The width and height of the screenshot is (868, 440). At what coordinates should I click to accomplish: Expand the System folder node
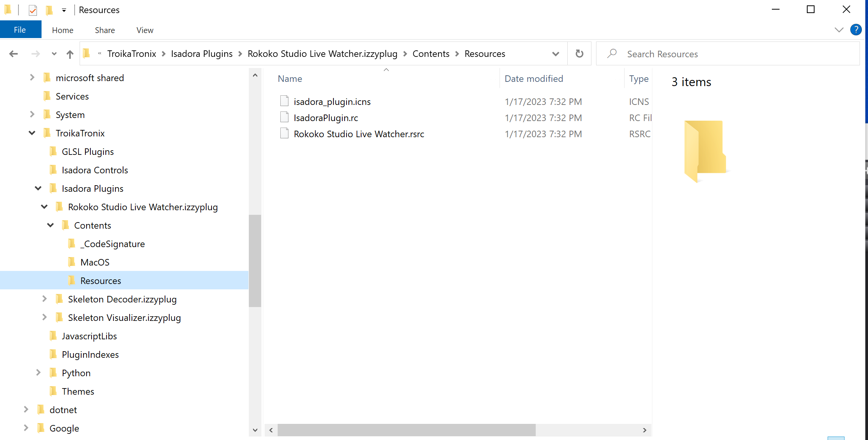pyautogui.click(x=32, y=115)
